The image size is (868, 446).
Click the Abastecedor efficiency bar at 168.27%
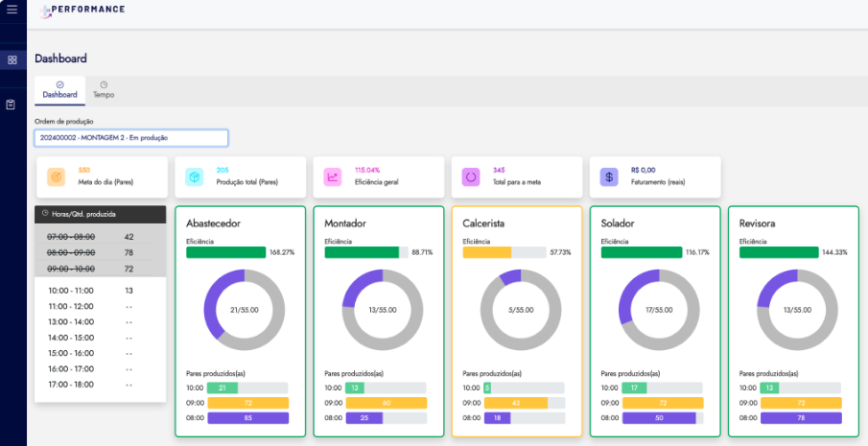point(225,252)
